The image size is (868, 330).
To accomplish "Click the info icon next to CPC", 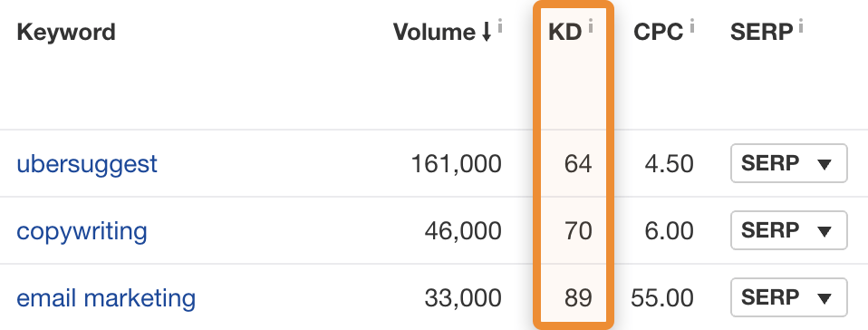I will pos(692,25).
